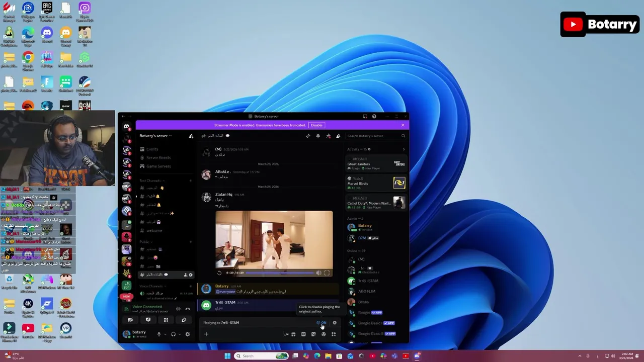Toggle the @ ON reply ping setting

pyautogui.click(x=321, y=323)
